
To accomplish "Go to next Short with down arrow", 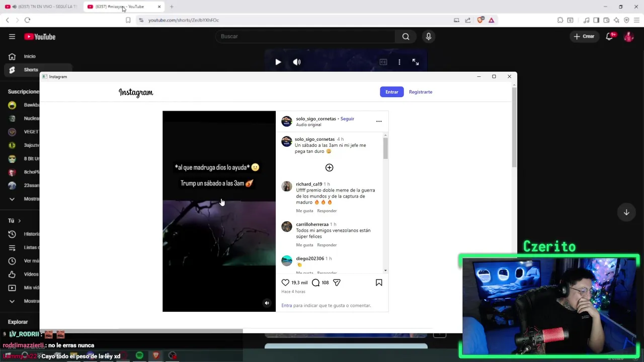I will (x=626, y=212).
